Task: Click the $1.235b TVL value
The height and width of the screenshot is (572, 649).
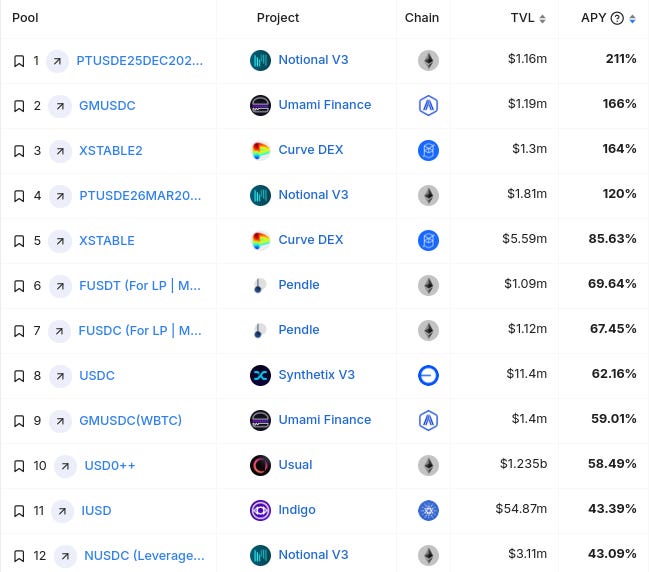Action: 523,464
